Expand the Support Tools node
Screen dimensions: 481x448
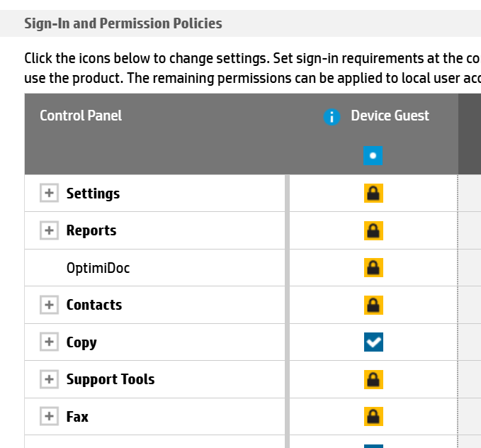pyautogui.click(x=49, y=379)
